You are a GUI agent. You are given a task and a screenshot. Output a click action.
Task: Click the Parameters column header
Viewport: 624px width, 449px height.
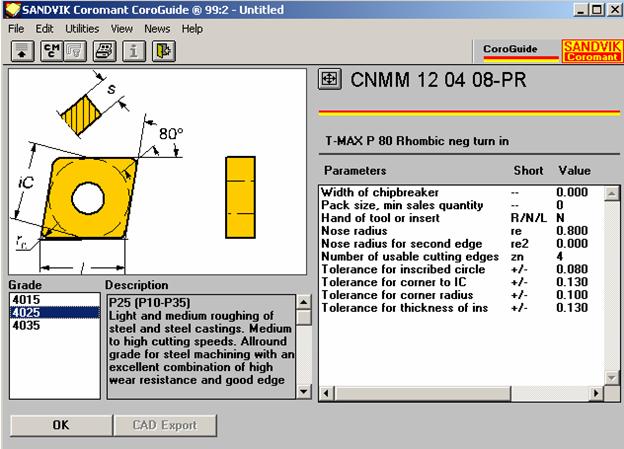[x=355, y=171]
